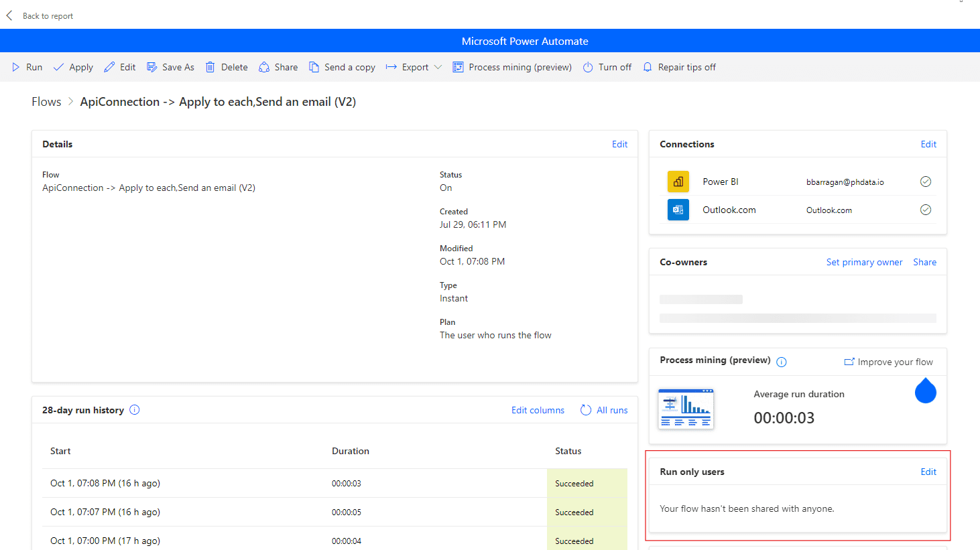The height and width of the screenshot is (550, 980).
Task: Click Save As label in toolbar
Action: click(x=178, y=67)
